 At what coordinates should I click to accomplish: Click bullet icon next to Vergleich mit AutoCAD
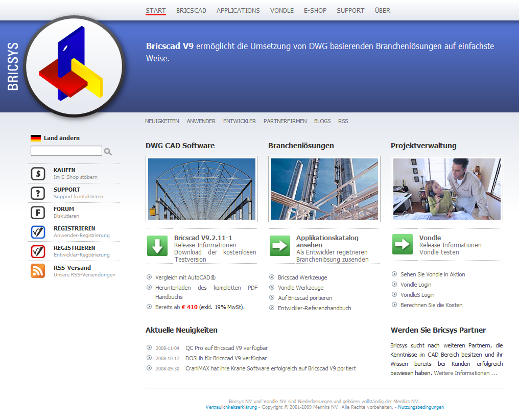pos(149,277)
